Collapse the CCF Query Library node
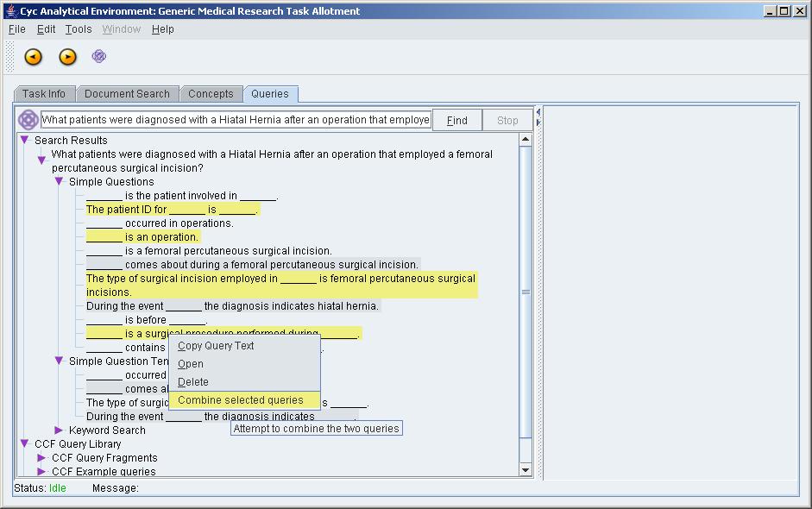Image resolution: width=812 pixels, height=509 pixels. (x=25, y=444)
